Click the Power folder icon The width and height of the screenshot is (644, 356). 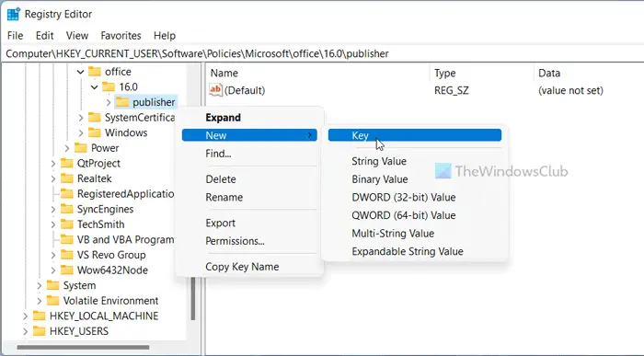pos(81,148)
